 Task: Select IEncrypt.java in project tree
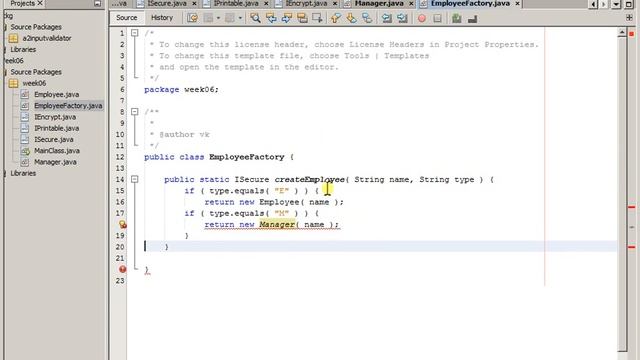[55, 117]
